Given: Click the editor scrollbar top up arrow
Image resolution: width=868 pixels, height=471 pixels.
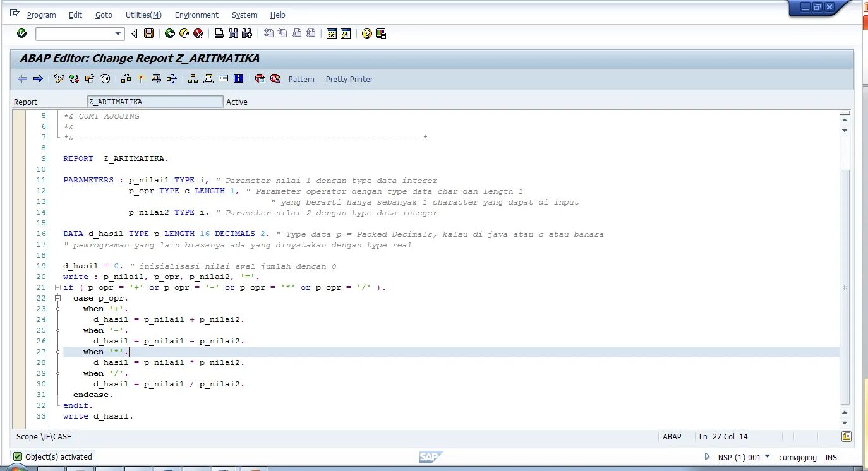Looking at the screenshot, I should (x=845, y=119).
